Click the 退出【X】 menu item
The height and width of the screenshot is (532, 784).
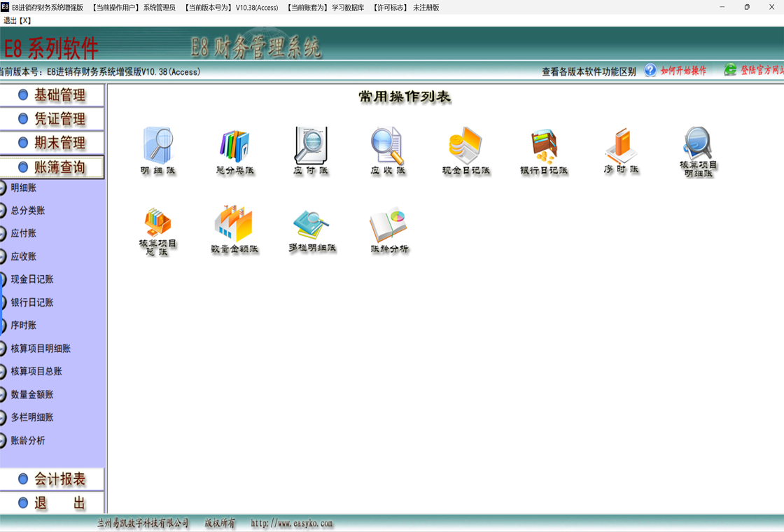17,20
